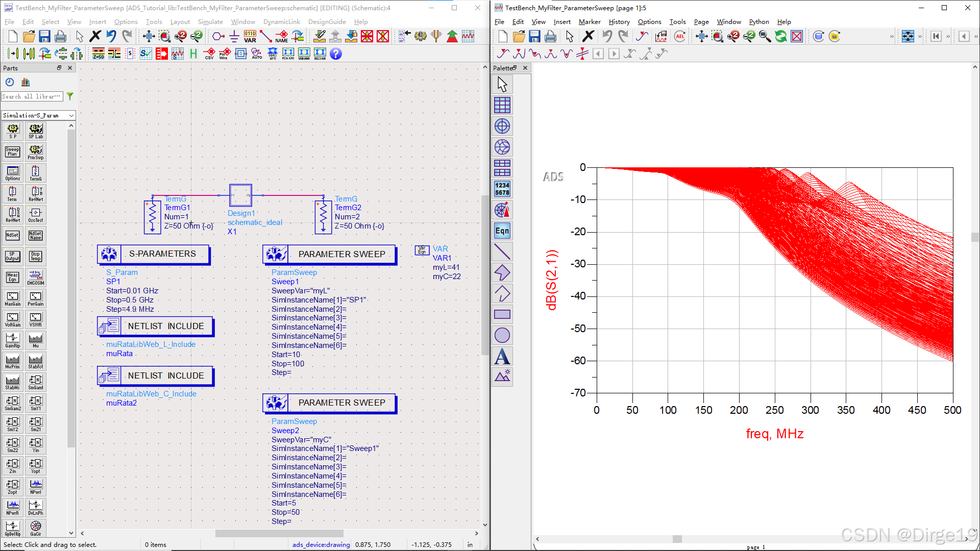Insert a rectangular plot from palette
980x551 pixels.
502,105
